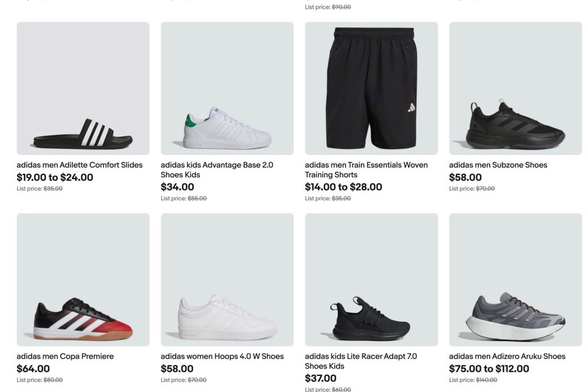
Task: Select the black Subzone Shoes image
Action: pos(515,88)
